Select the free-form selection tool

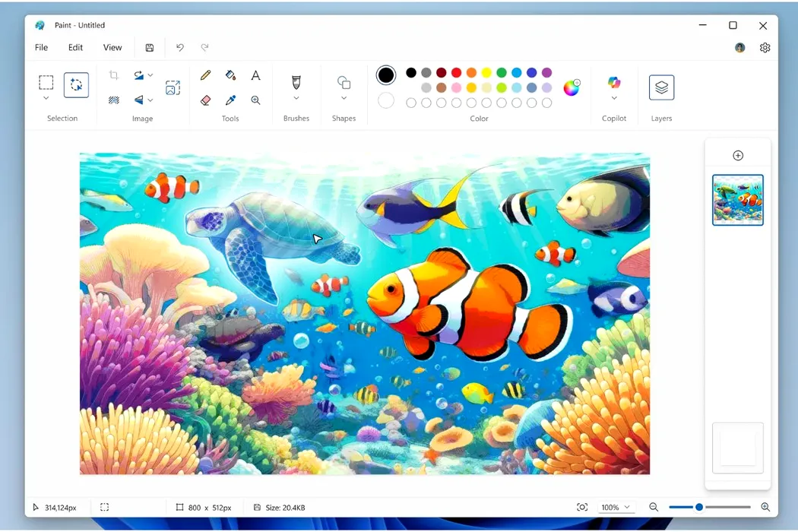[76, 84]
